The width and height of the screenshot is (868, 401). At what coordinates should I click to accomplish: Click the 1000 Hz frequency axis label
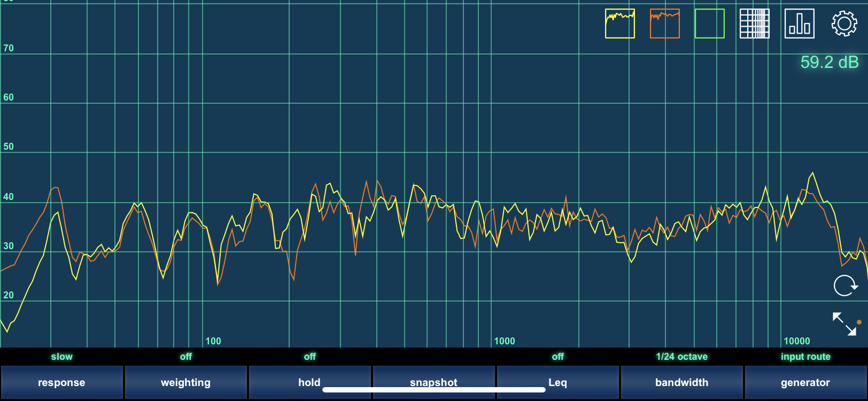tap(504, 341)
